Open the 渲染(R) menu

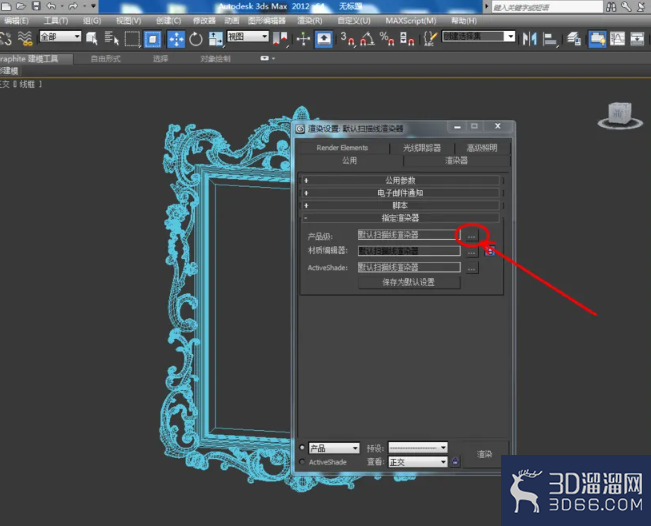click(310, 21)
